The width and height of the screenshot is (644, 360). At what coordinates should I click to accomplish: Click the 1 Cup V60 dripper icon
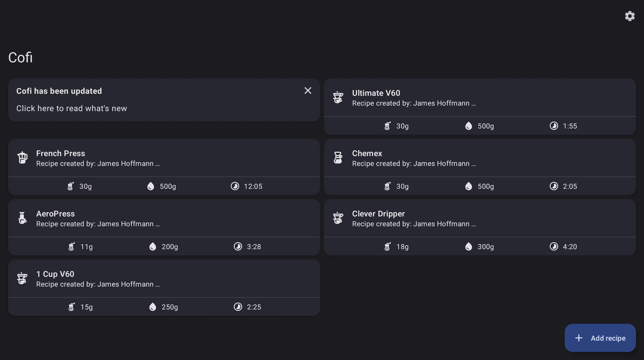[x=22, y=278]
